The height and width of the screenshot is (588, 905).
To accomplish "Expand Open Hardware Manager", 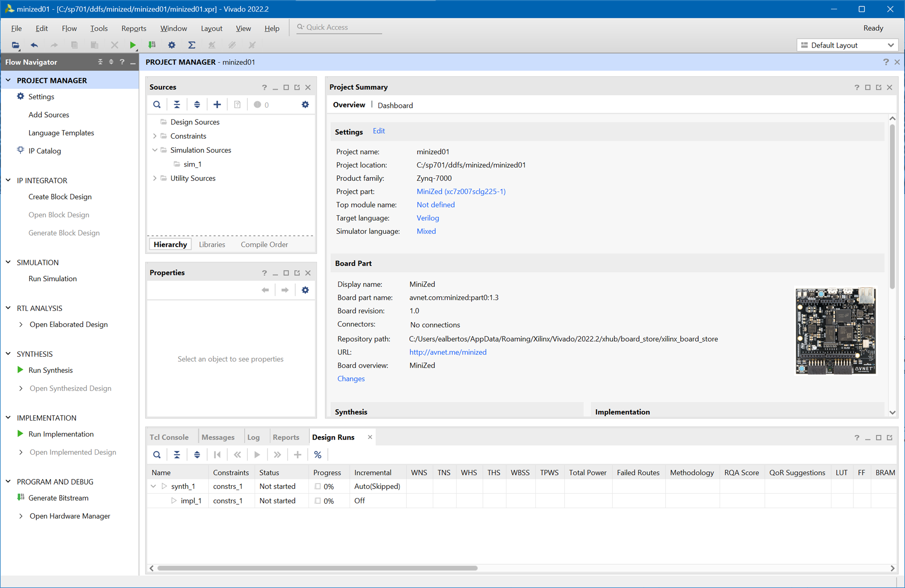I will (21, 516).
